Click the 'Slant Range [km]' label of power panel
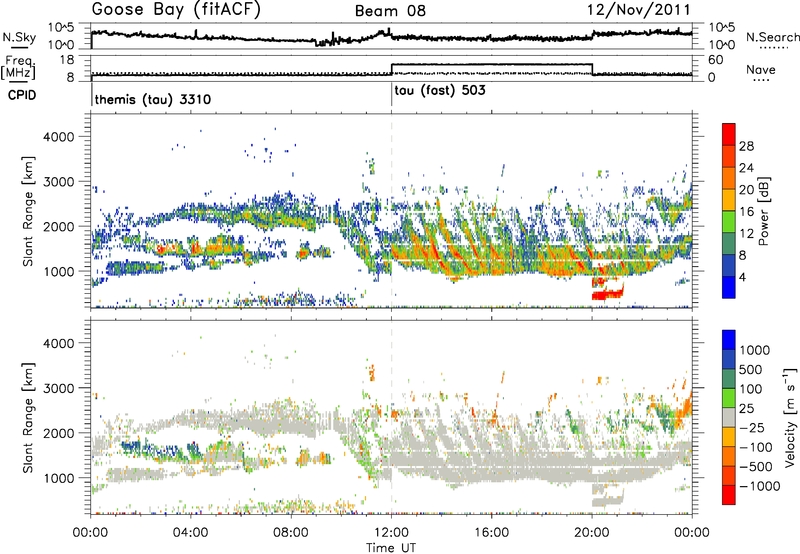 click(28, 211)
